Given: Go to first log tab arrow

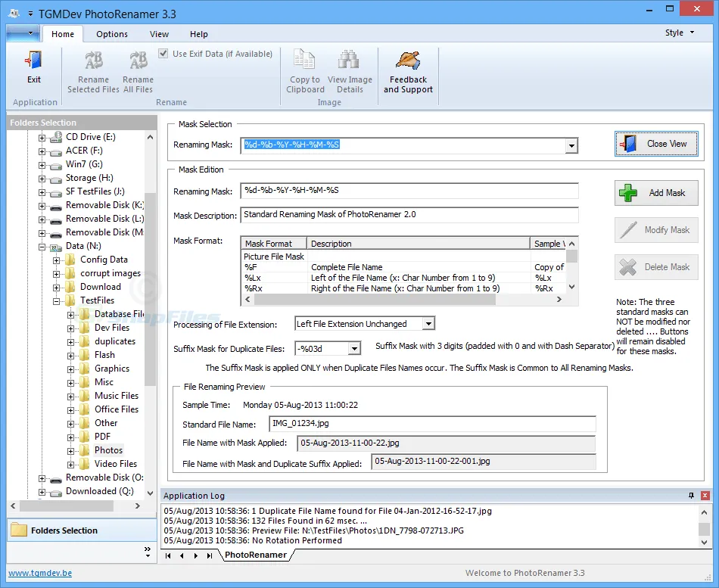Looking at the screenshot, I should click(x=168, y=555).
